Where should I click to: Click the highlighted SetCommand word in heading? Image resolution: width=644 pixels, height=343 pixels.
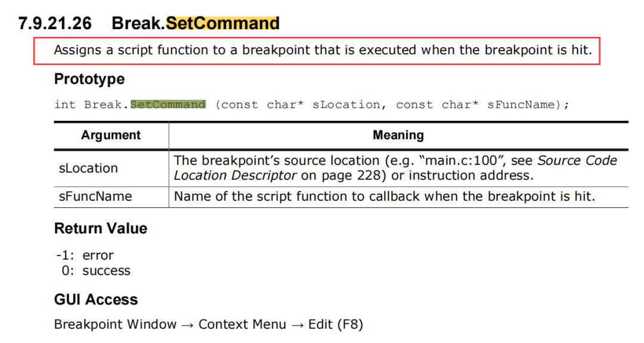(x=222, y=23)
